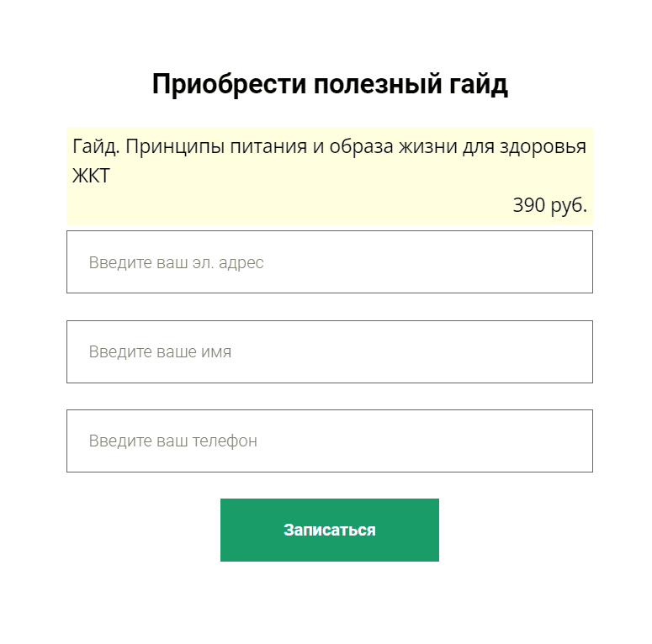Click the email address input field

coord(329,262)
